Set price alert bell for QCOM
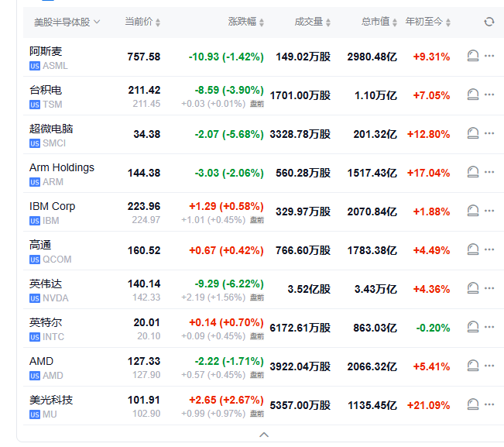Viewport: 504px width, 447px height. (x=473, y=249)
